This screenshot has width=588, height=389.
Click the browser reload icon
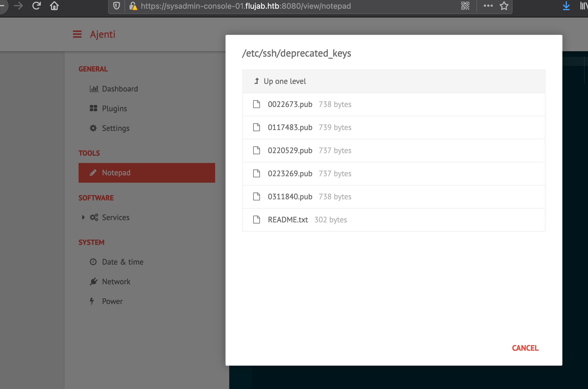click(x=37, y=6)
